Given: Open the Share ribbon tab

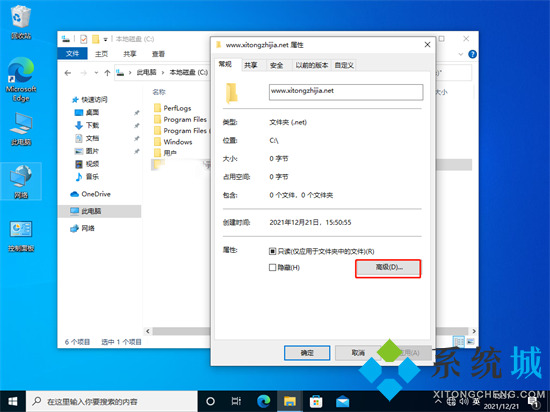Looking at the screenshot, I should click(x=130, y=54).
